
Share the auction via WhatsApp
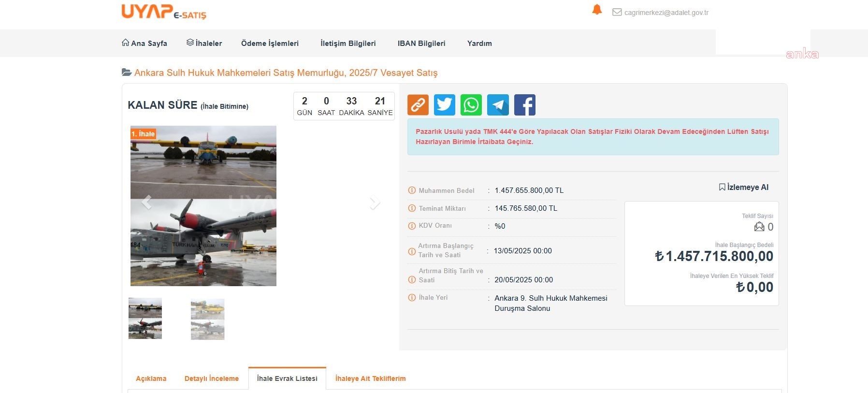coord(471,105)
